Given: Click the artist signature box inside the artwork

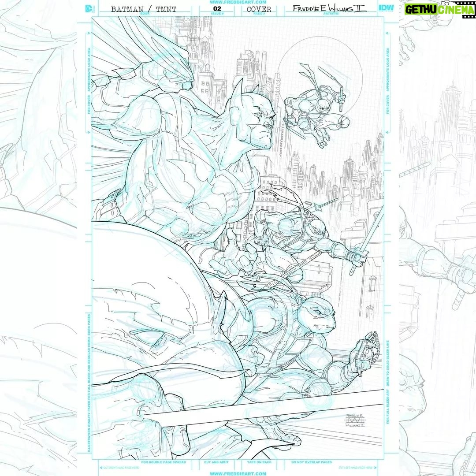Looking at the screenshot, I should click(x=355, y=420).
